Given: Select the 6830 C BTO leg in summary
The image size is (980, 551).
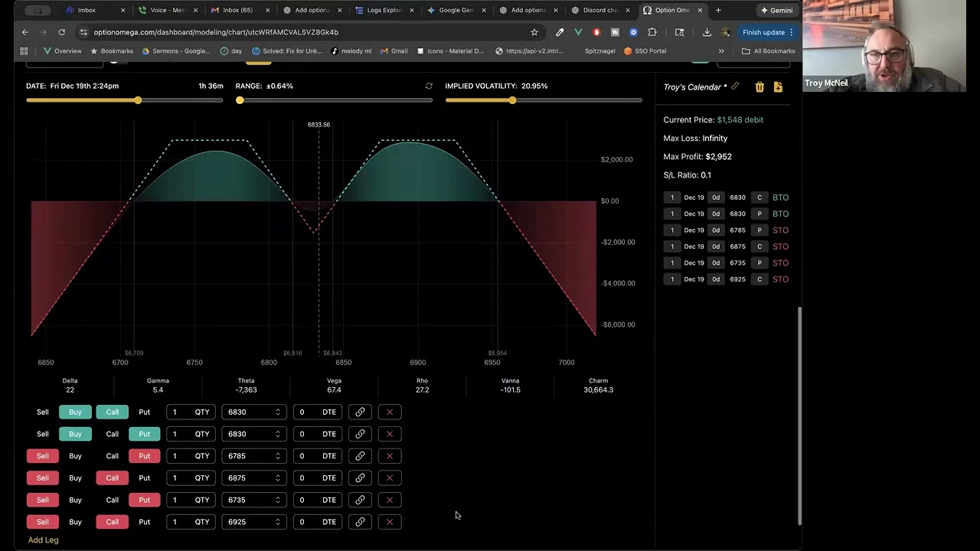Looking at the screenshot, I should point(727,197).
